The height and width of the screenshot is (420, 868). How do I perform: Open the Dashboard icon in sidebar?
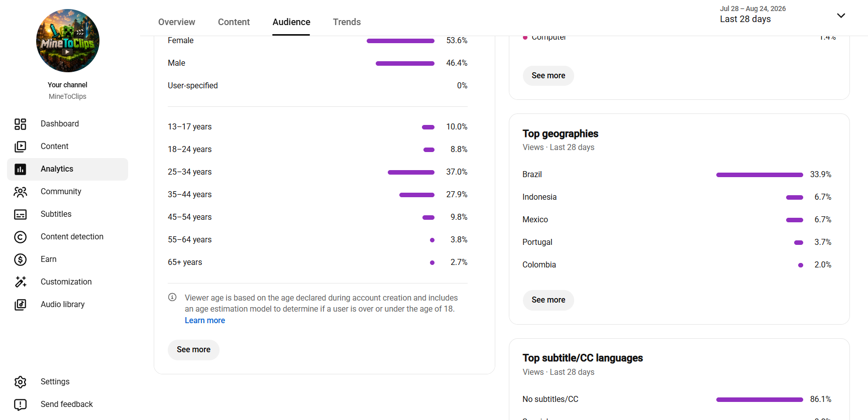[x=20, y=124]
